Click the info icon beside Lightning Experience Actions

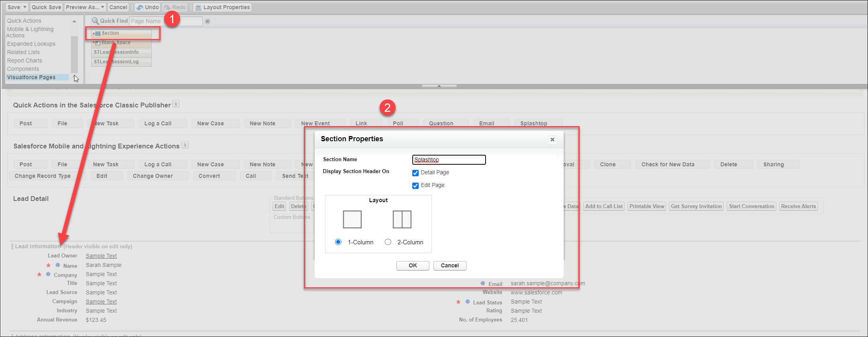tap(185, 145)
